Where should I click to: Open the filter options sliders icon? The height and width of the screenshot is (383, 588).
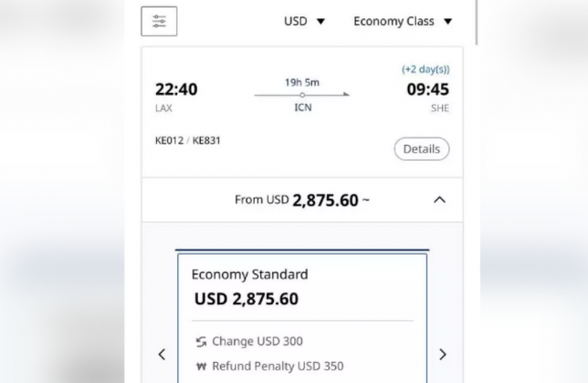(159, 21)
